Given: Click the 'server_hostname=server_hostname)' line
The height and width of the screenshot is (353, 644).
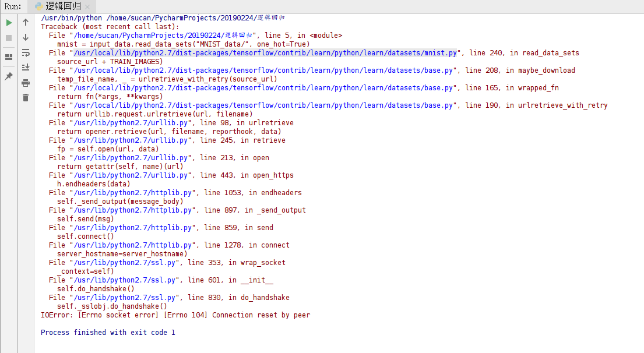Looking at the screenshot, I should [x=122, y=253].
